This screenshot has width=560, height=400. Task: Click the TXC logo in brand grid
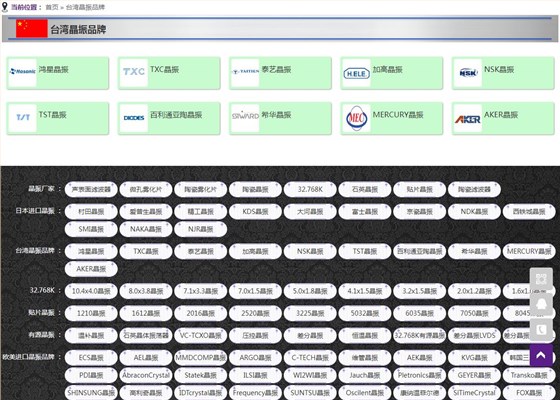(134, 73)
